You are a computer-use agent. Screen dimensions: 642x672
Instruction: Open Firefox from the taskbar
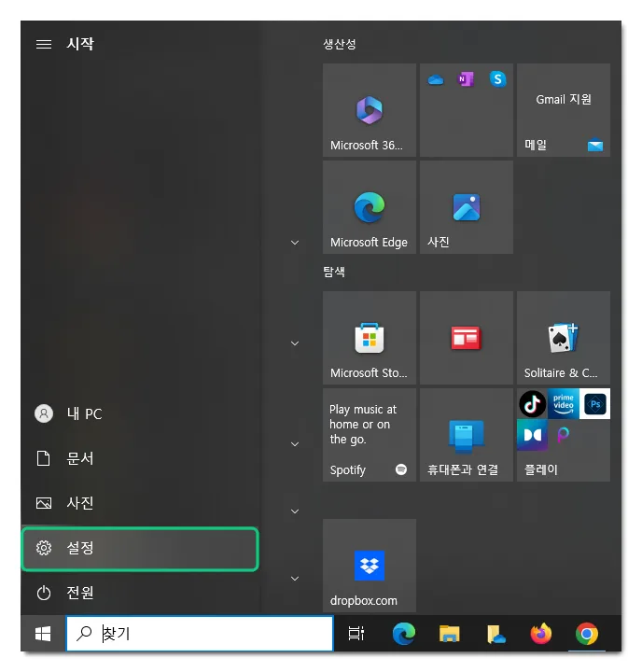click(541, 634)
